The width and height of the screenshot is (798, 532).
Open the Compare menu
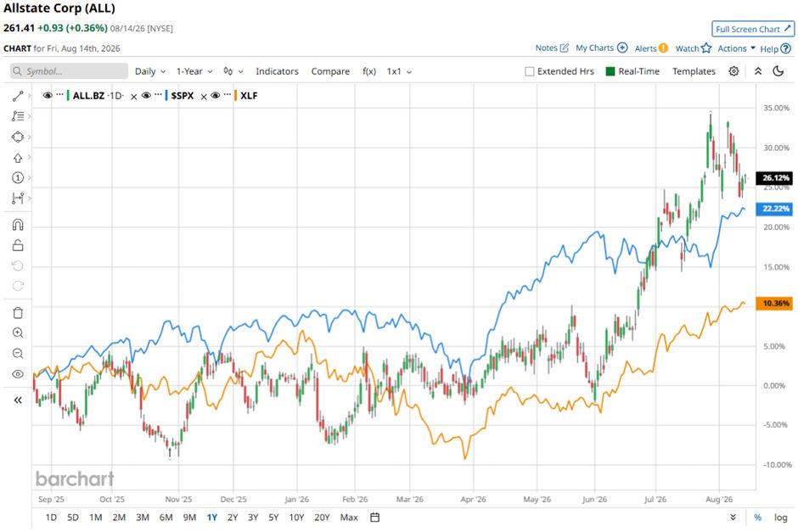330,71
